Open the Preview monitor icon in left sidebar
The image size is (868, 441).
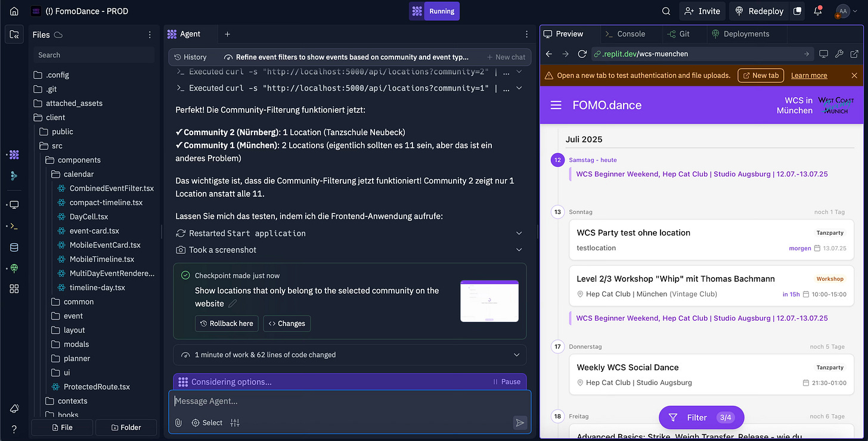pyautogui.click(x=14, y=204)
